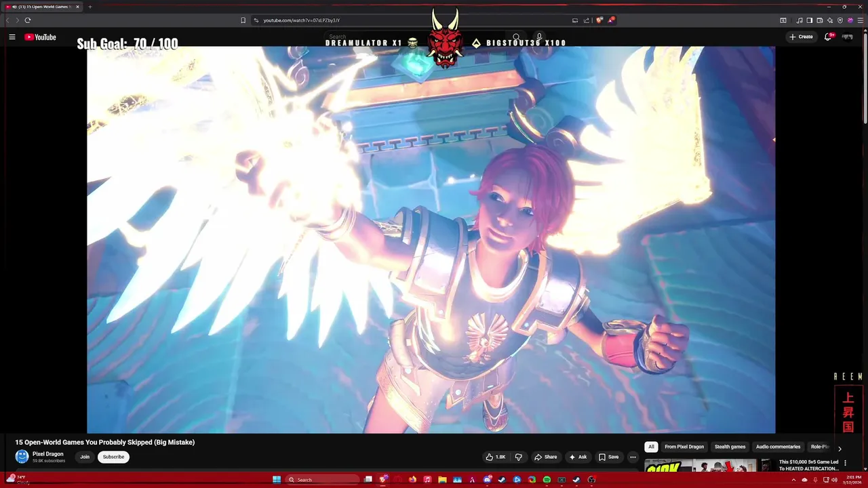Screen dimensions: 868x488
Task: Select the 15 Open-World Games browser tab
Action: click(x=41, y=7)
